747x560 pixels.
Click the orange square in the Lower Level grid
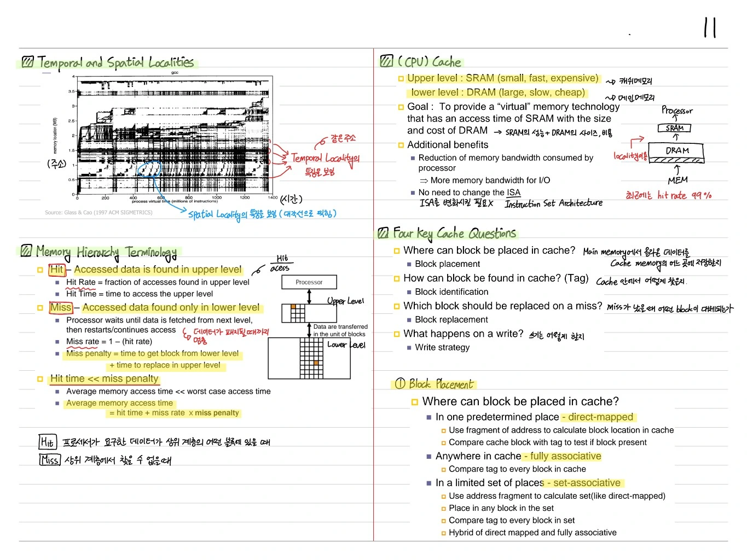point(316,363)
